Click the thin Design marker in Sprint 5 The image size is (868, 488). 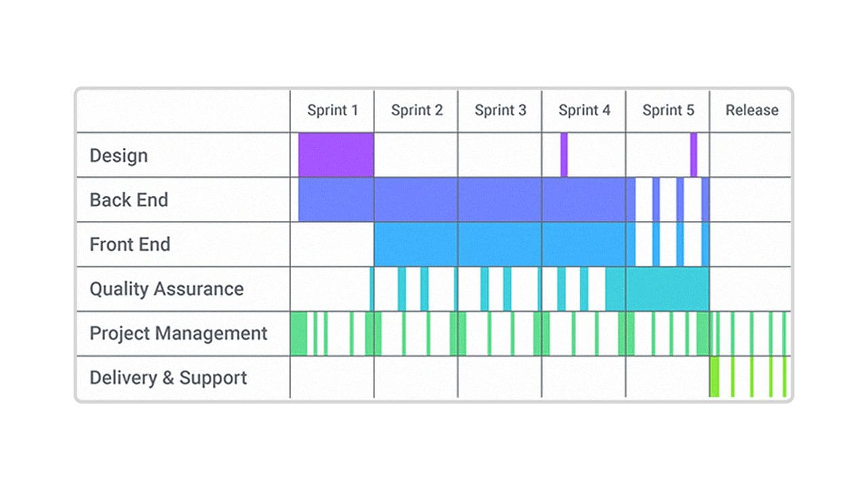[x=694, y=155]
